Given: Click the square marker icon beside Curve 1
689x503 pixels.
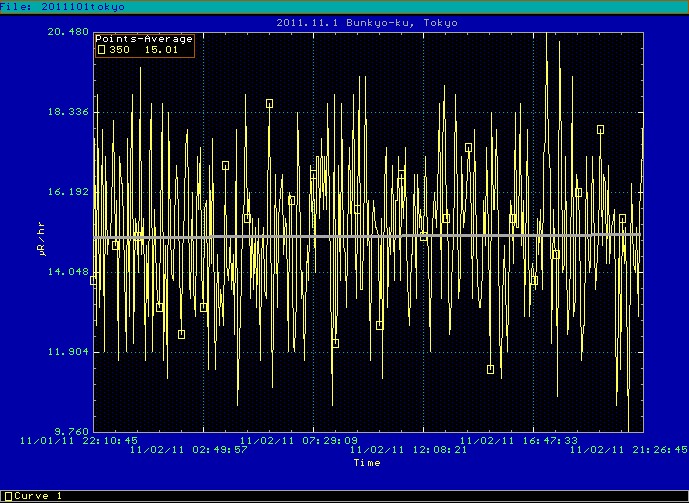Looking at the screenshot, I should tap(8, 496).
